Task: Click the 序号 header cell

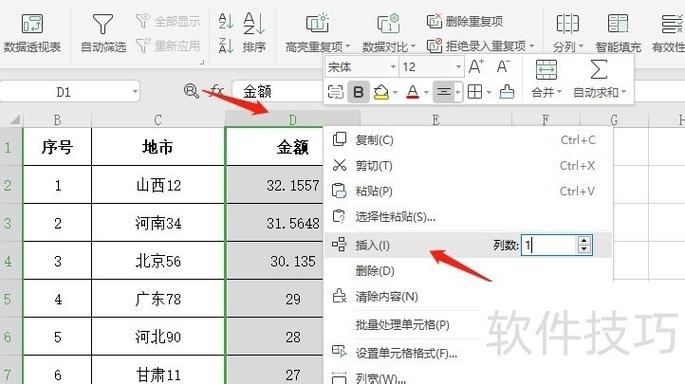Action: pyautogui.click(x=57, y=147)
